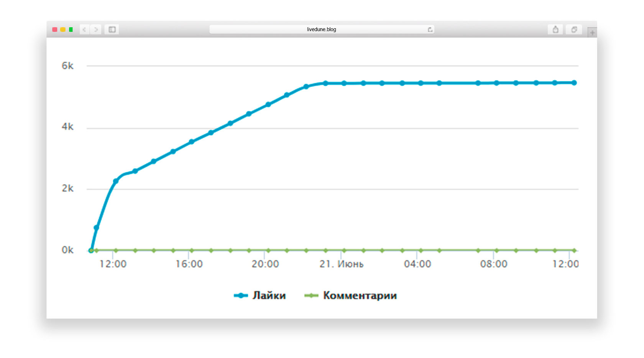Click the last likes data point on the right
This screenshot has height=358, width=644.
[x=574, y=83]
